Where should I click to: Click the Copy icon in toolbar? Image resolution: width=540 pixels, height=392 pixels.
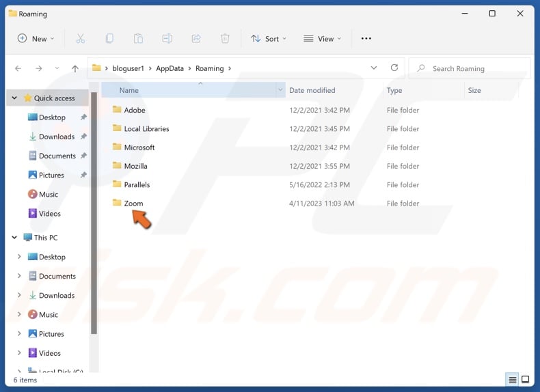[x=109, y=38]
